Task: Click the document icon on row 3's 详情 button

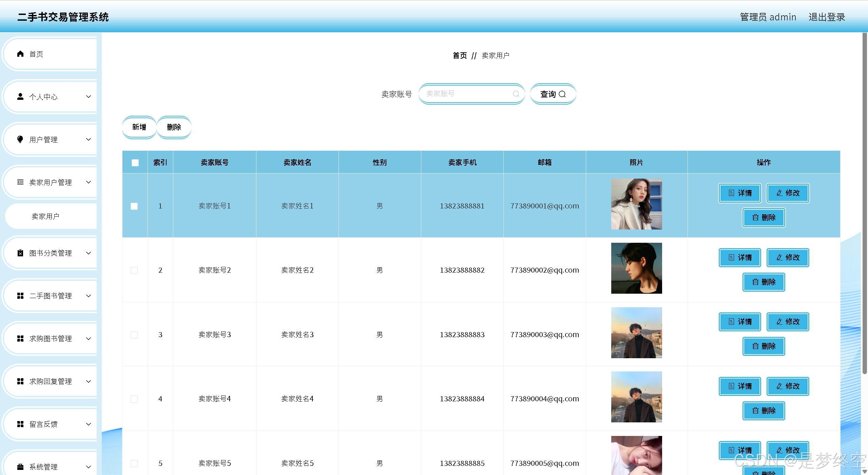Action: pyautogui.click(x=731, y=322)
